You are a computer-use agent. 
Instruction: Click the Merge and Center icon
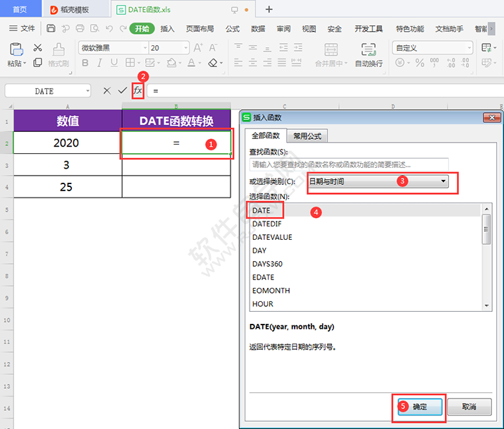pos(331,49)
